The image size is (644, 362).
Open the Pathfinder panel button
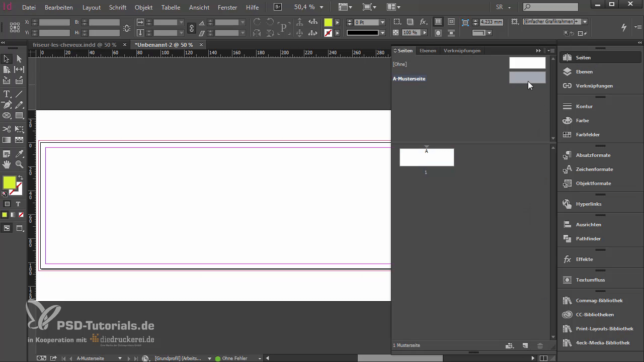(588, 239)
